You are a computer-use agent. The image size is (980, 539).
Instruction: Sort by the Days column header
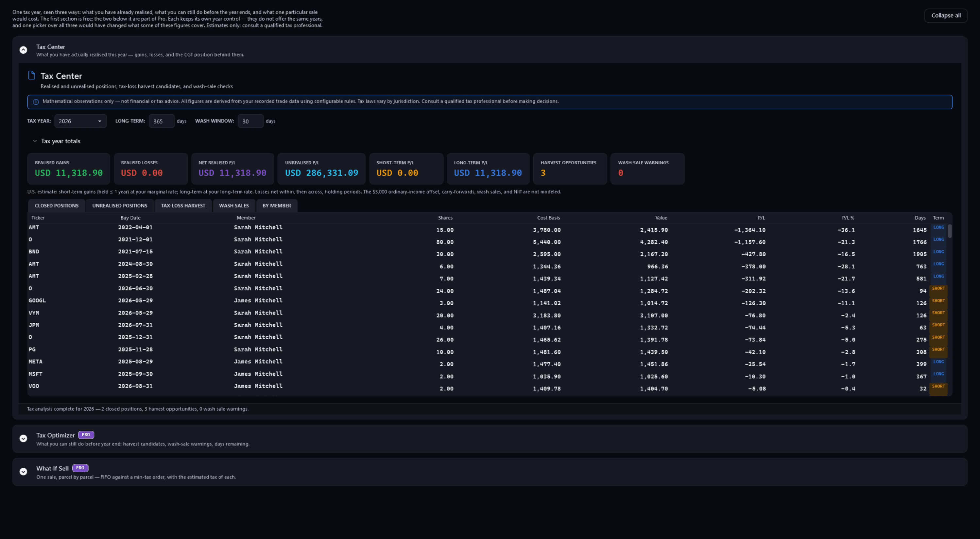920,218
